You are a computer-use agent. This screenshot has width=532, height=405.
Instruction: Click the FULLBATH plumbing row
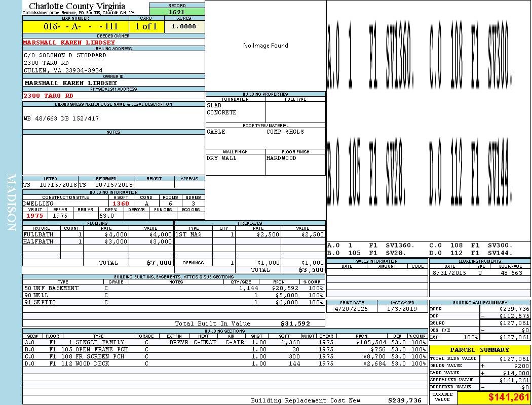98,234
